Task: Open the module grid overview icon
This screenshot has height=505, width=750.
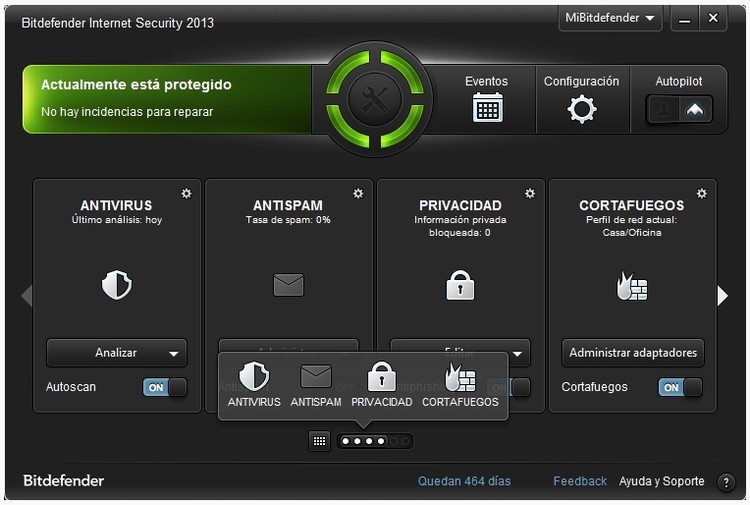Action: (x=319, y=441)
